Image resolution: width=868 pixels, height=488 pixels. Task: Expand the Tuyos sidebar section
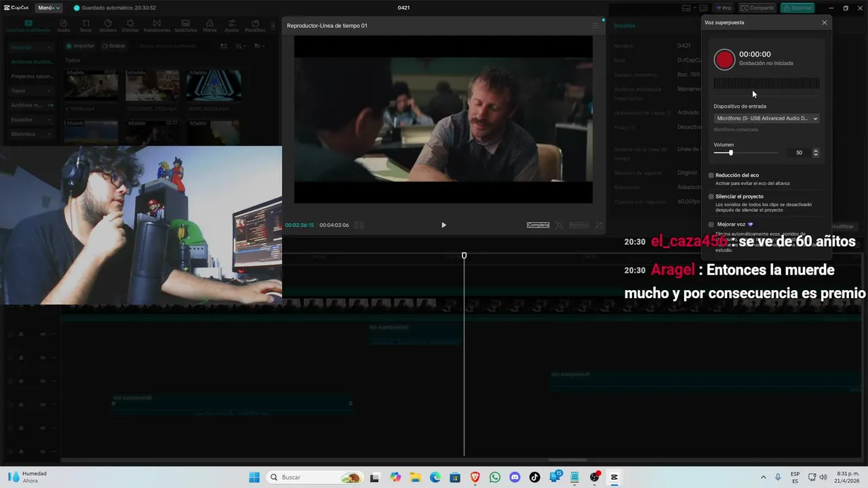pos(31,90)
